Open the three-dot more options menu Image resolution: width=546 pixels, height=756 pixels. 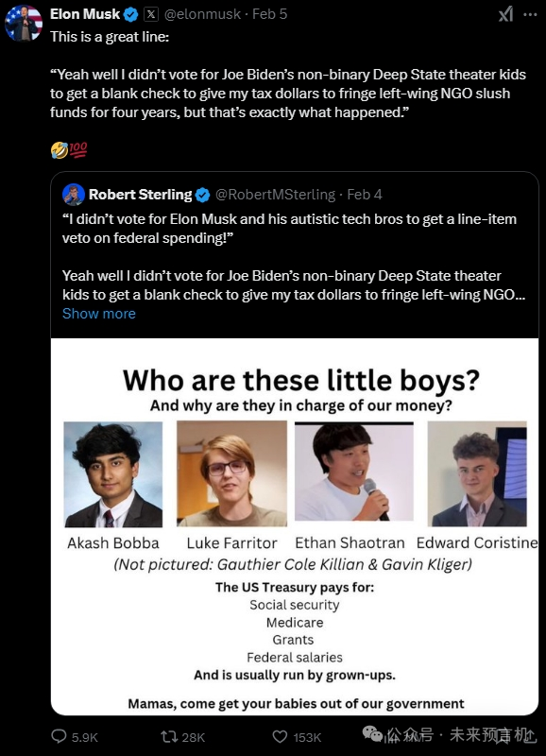coord(530,14)
